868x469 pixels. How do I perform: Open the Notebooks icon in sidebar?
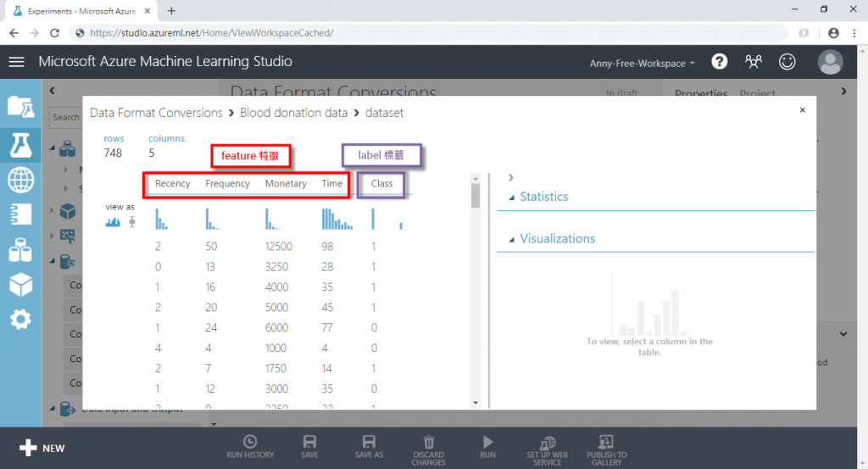[20, 215]
